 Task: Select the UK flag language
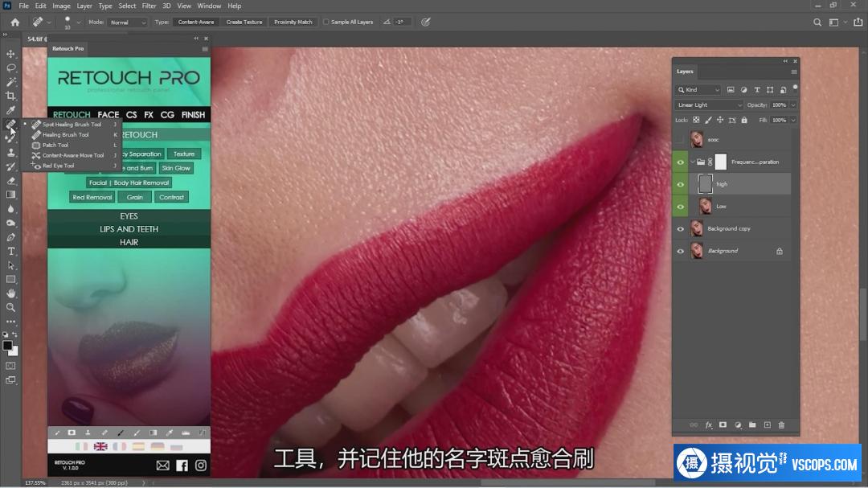[100, 446]
